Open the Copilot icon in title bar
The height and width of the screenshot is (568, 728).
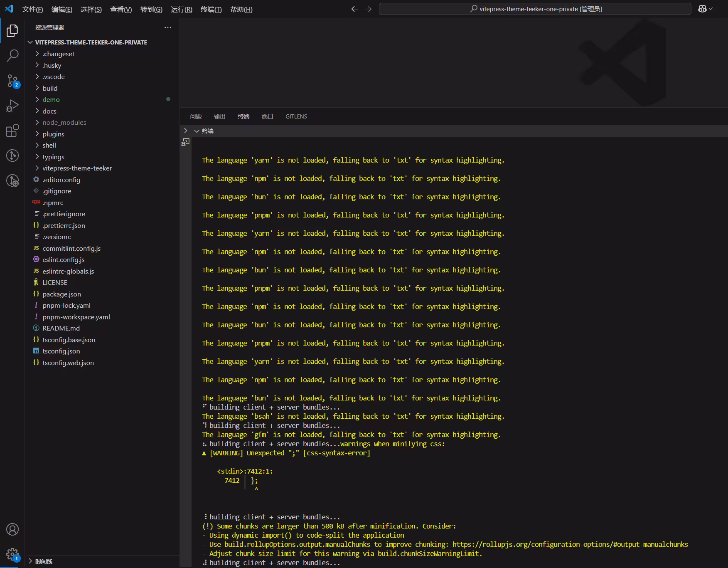[x=702, y=9]
